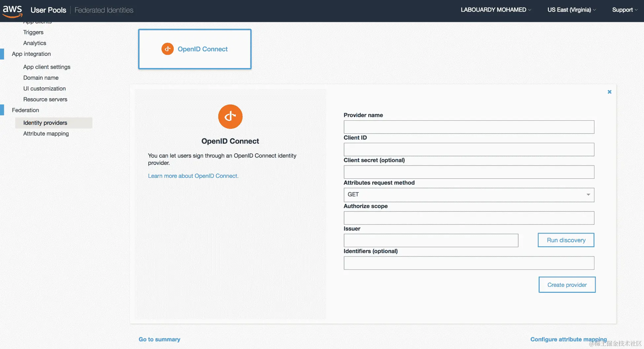Click the large orange OpenID Connect logo
The image size is (644, 349).
click(x=230, y=117)
